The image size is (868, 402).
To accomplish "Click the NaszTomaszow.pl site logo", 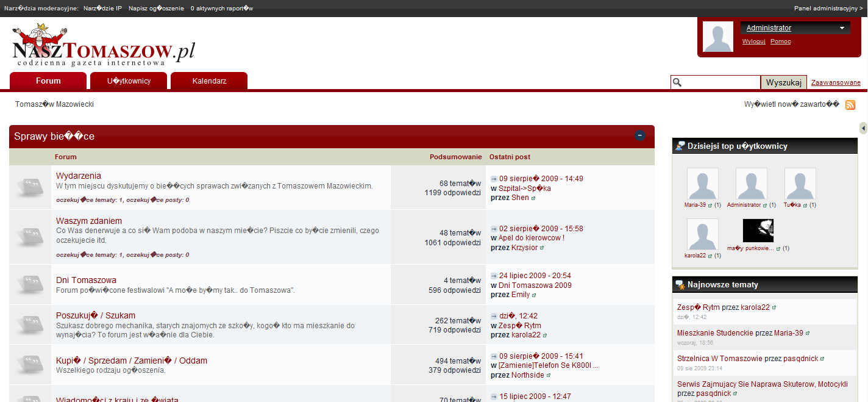I will click(x=104, y=46).
